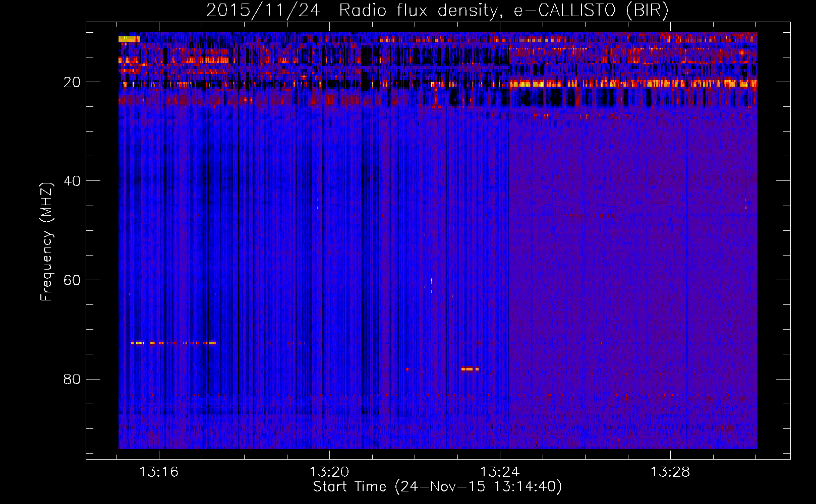Click the 13:28 time tick label
816x504 pixels.
[x=670, y=472]
